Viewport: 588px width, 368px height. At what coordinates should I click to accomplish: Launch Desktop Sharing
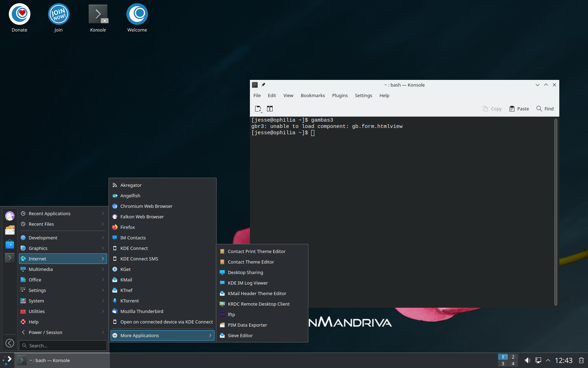[x=262, y=272]
